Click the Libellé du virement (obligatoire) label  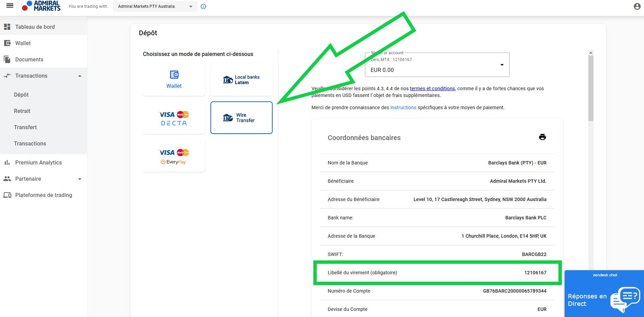tap(362, 273)
